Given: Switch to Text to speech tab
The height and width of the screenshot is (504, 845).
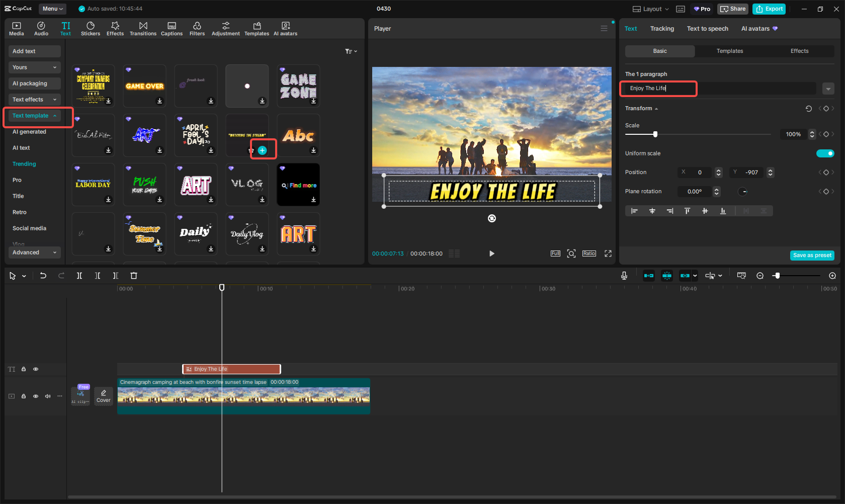Looking at the screenshot, I should coord(707,29).
